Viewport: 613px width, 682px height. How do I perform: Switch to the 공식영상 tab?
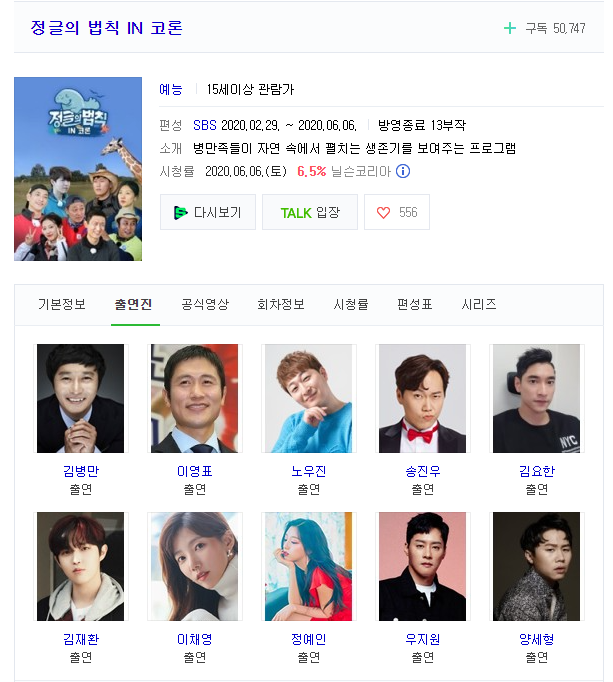point(205,304)
